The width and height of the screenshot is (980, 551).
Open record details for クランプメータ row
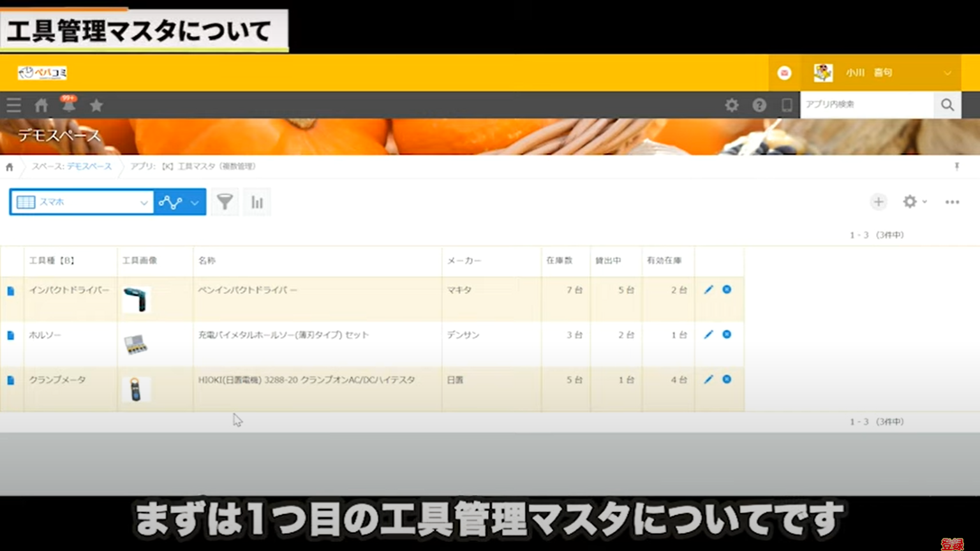point(12,379)
